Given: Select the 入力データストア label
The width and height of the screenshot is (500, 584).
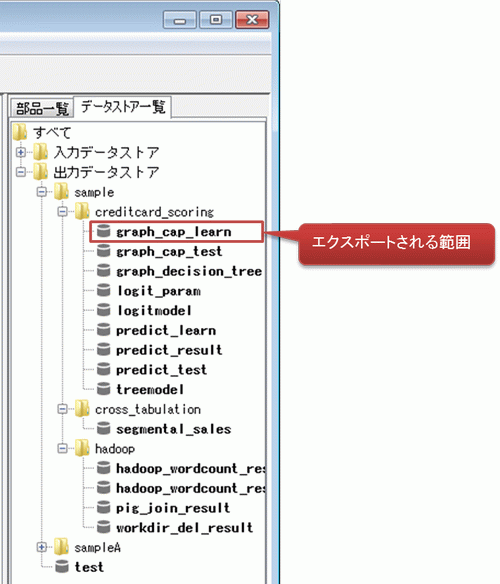Looking at the screenshot, I should (107, 152).
